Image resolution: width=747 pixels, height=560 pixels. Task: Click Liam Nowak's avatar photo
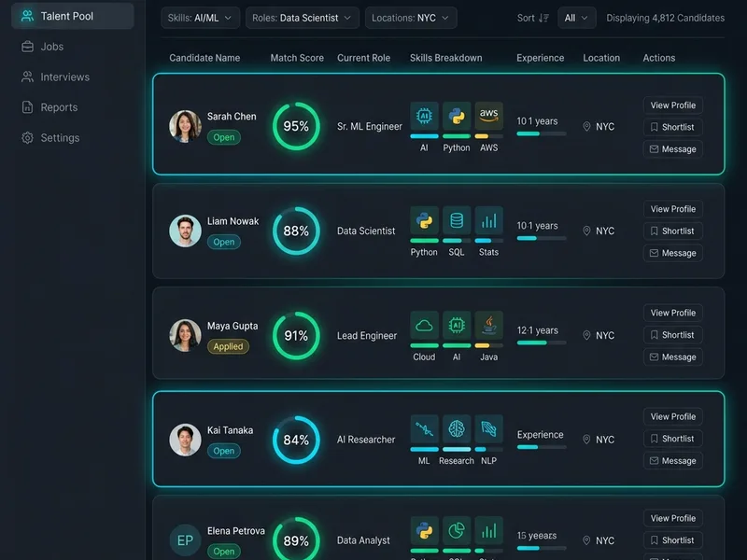[185, 231]
